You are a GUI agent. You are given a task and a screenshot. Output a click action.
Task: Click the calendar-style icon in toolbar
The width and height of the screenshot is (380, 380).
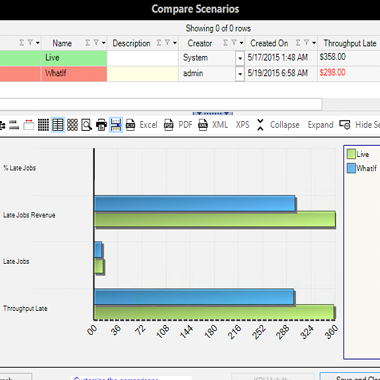(x=29, y=125)
